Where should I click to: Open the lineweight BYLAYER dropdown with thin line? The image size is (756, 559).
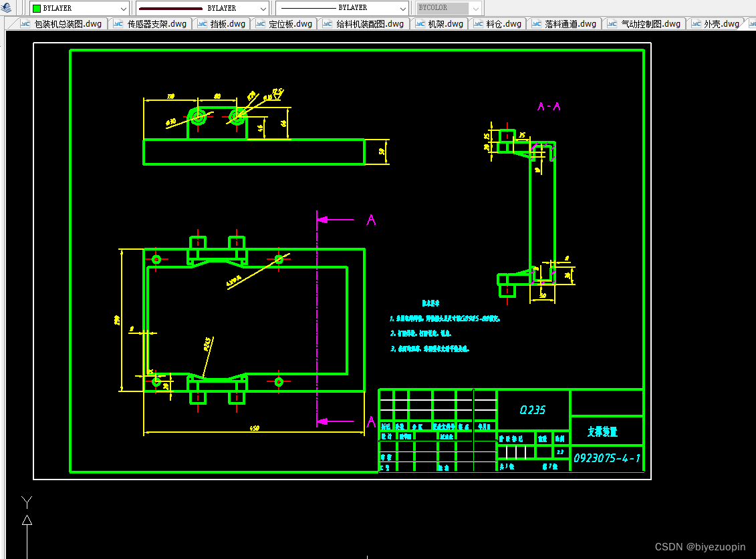(x=342, y=8)
